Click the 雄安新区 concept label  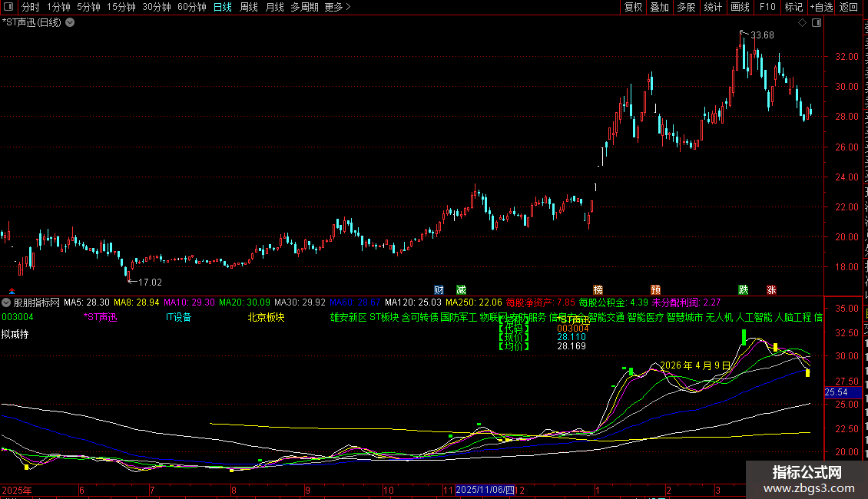[x=348, y=317]
